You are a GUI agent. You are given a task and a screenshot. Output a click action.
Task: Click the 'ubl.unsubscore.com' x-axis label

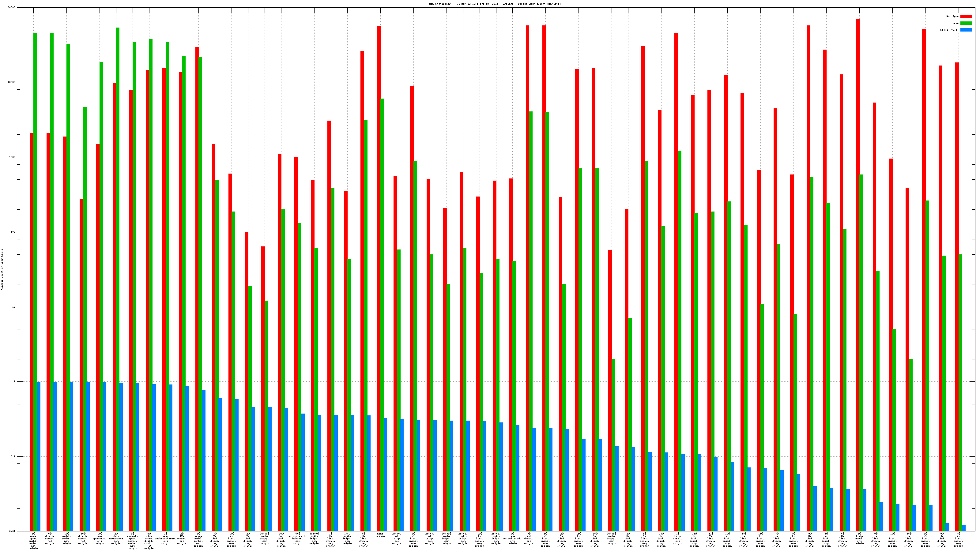point(116,538)
